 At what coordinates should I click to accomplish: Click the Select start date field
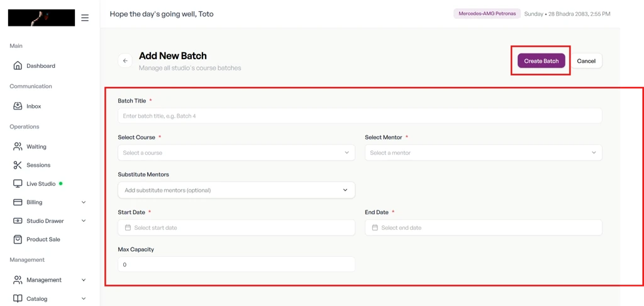coord(236,227)
